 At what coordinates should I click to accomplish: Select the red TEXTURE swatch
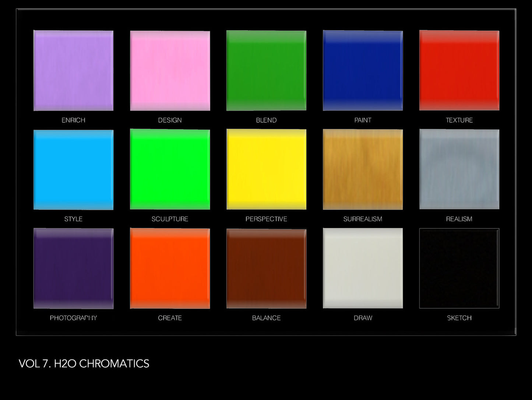point(459,70)
